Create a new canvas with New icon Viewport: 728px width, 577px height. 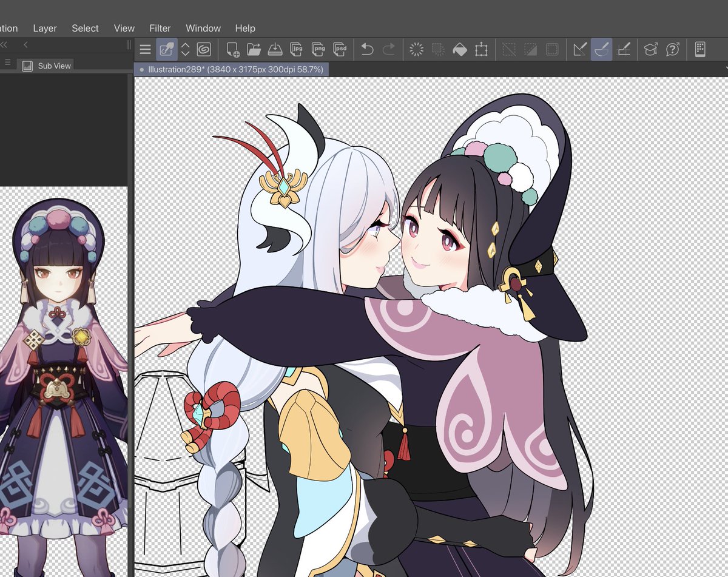click(x=233, y=50)
